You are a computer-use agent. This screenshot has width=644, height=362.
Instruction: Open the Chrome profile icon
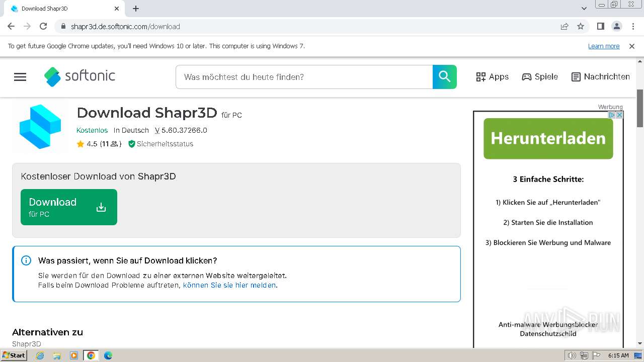(616, 26)
